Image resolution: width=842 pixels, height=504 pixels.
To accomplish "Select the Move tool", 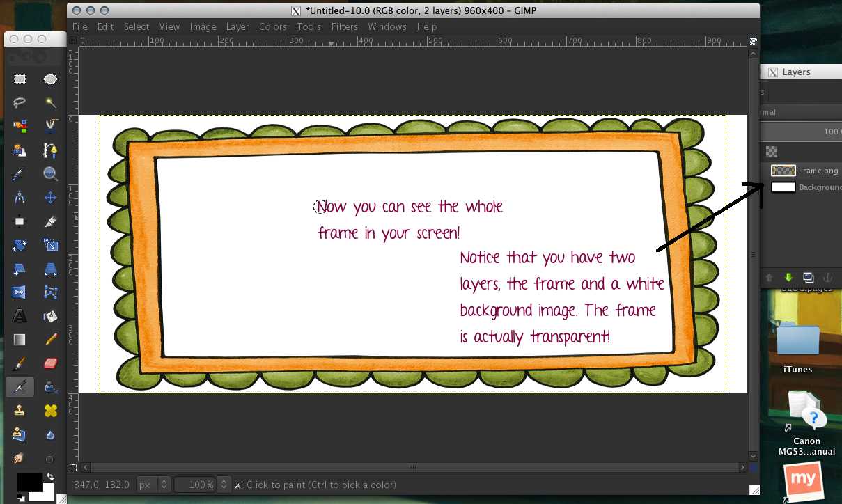I will (50, 198).
